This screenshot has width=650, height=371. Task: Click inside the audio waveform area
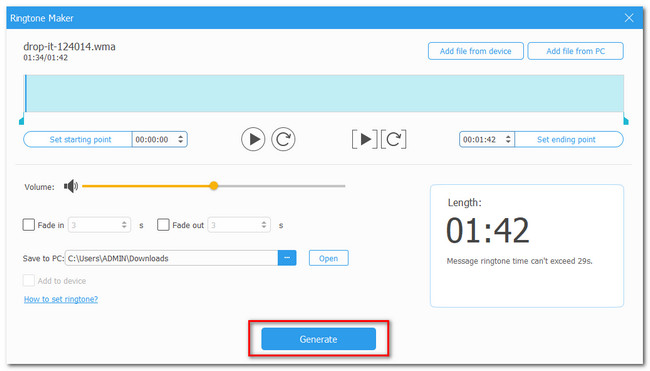(x=325, y=94)
